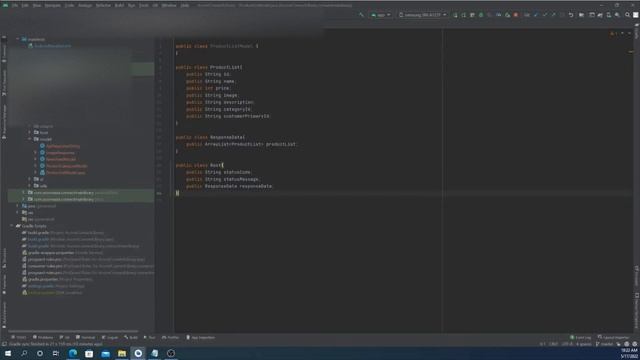The width and height of the screenshot is (640, 360).
Task: Open the Profiler tool window tab
Action: pos(171,338)
